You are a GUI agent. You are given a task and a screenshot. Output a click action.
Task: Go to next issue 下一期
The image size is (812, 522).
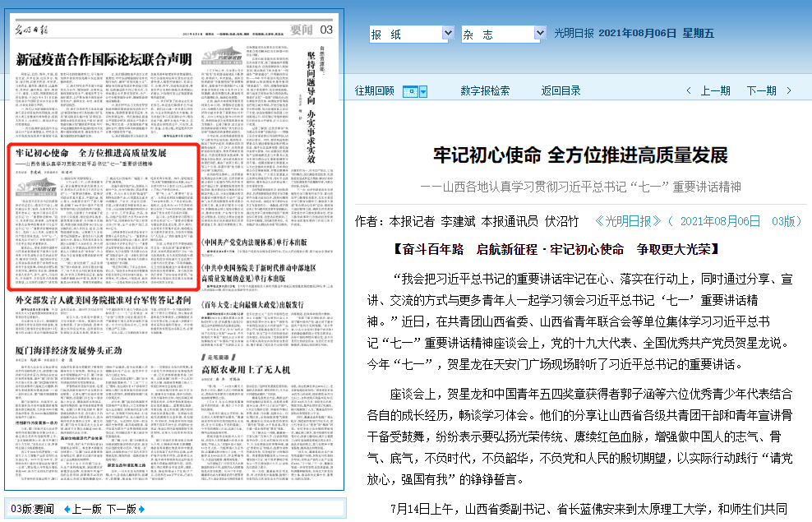point(760,91)
